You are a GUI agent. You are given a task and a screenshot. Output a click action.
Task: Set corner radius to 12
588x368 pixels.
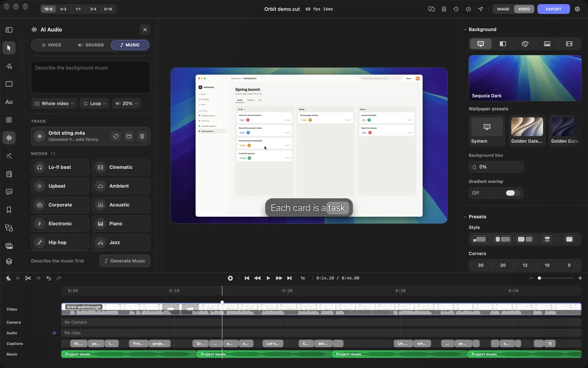(x=525, y=265)
